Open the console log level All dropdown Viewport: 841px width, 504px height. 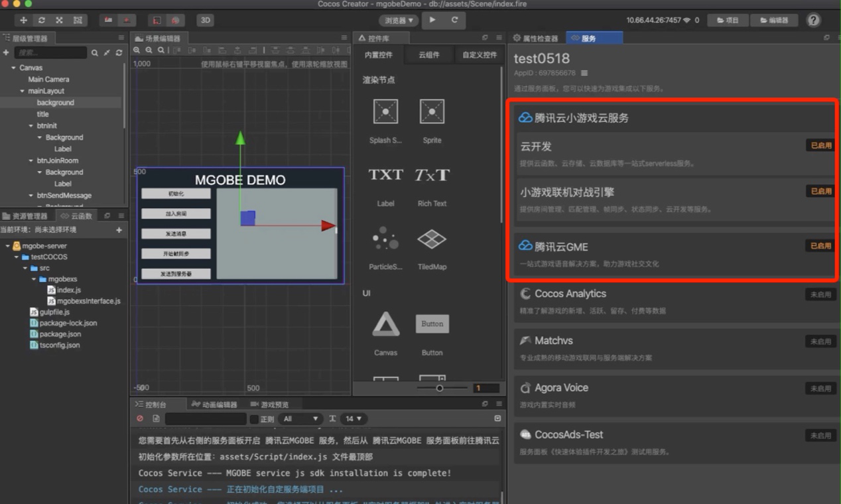click(301, 419)
